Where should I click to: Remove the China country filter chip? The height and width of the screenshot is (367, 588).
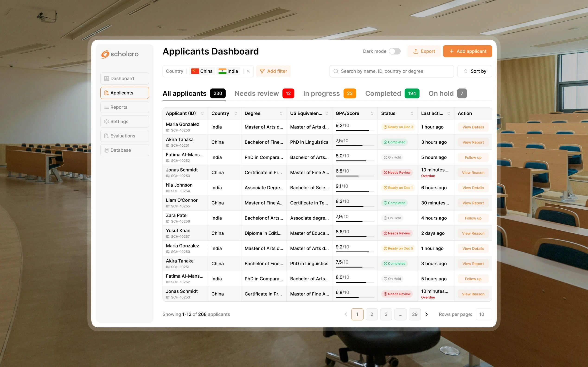pyautogui.click(x=202, y=71)
